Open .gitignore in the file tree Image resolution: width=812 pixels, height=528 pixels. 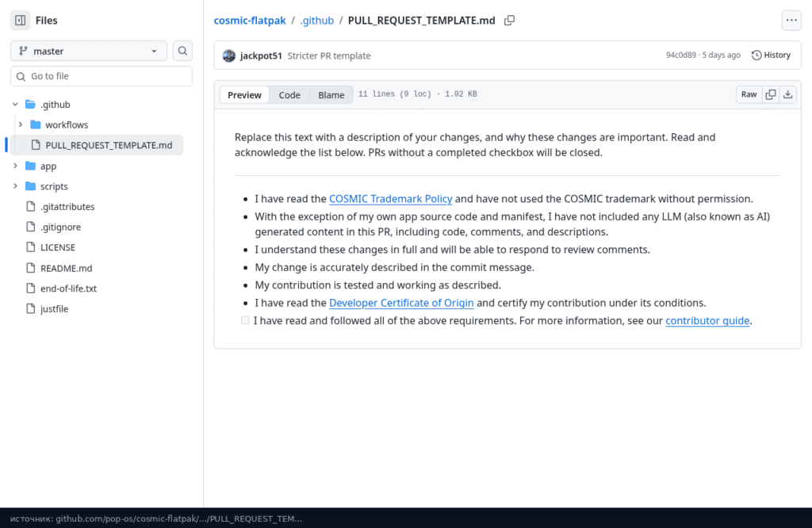pos(60,228)
